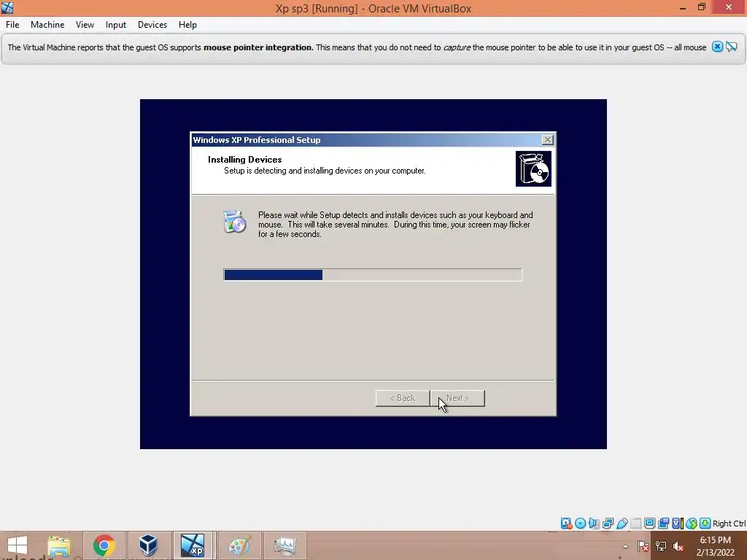The width and height of the screenshot is (747, 560).
Task: Open the taskbar clock showing 6:15 PM
Action: click(715, 546)
